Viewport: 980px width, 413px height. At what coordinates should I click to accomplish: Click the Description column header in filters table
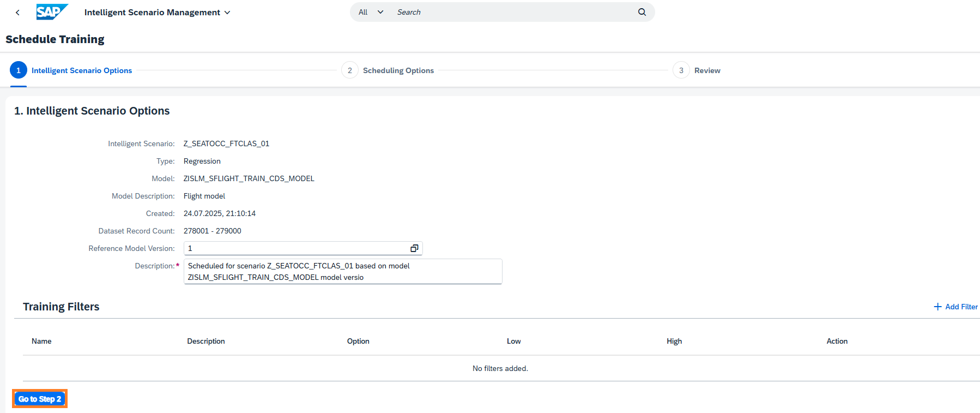pos(206,341)
